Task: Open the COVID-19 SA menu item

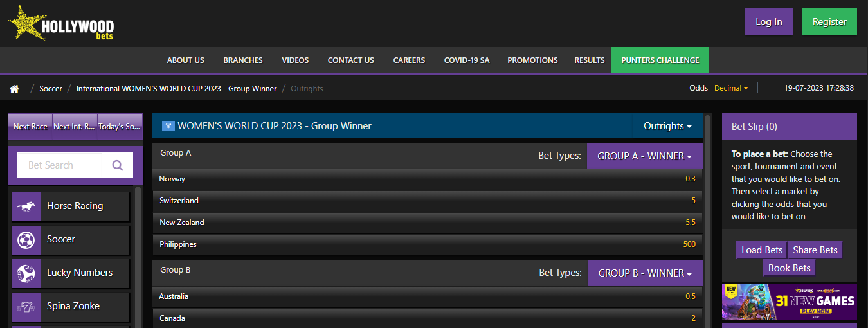Action: (467, 60)
